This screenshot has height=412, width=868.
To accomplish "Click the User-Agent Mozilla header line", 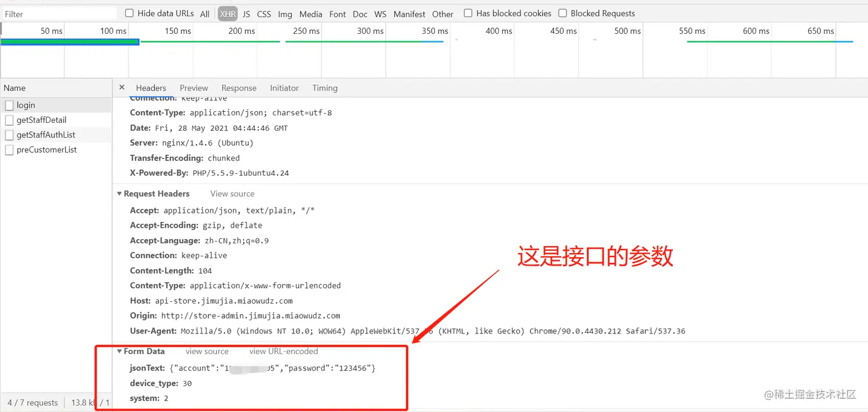I will [x=408, y=331].
